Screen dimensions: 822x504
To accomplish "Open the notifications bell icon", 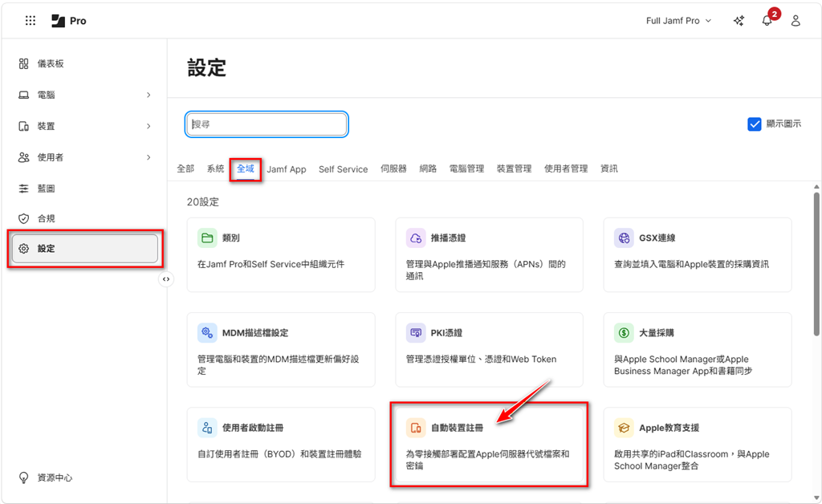I will (x=767, y=21).
